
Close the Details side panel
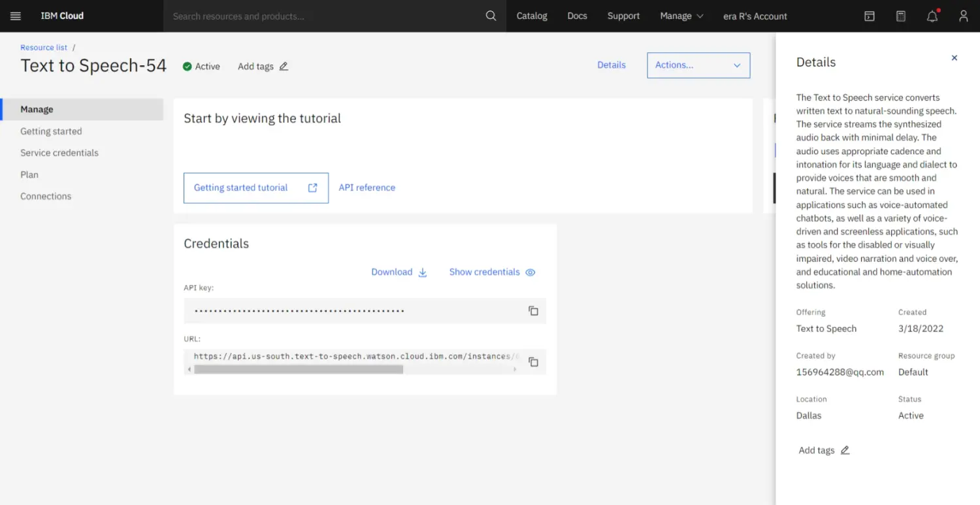coord(954,58)
